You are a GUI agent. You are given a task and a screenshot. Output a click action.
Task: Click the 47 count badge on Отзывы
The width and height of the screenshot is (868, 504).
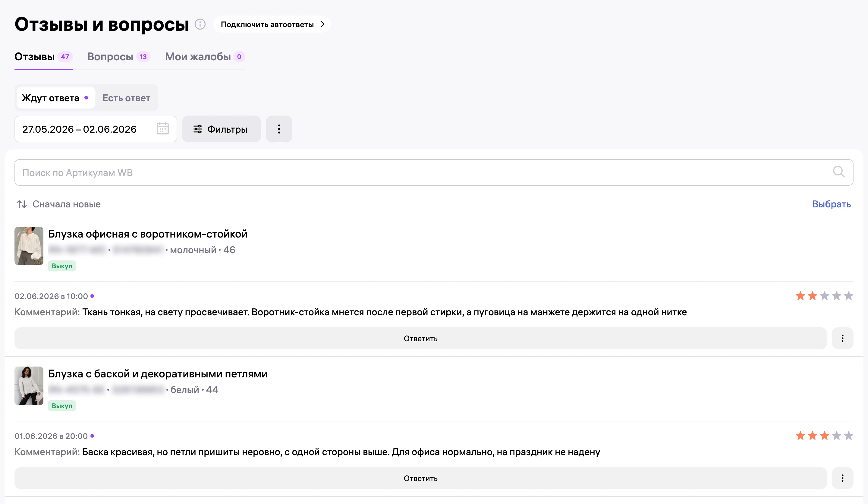(x=65, y=56)
